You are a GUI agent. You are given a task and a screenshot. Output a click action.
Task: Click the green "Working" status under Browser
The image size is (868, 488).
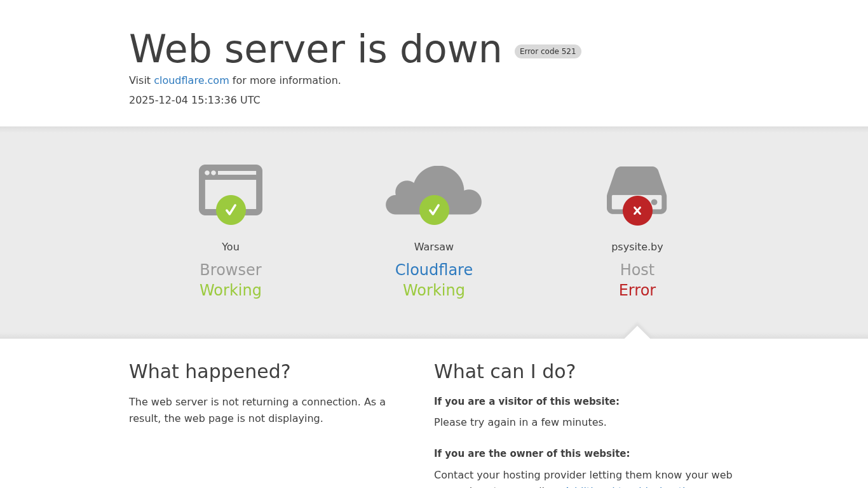click(231, 290)
